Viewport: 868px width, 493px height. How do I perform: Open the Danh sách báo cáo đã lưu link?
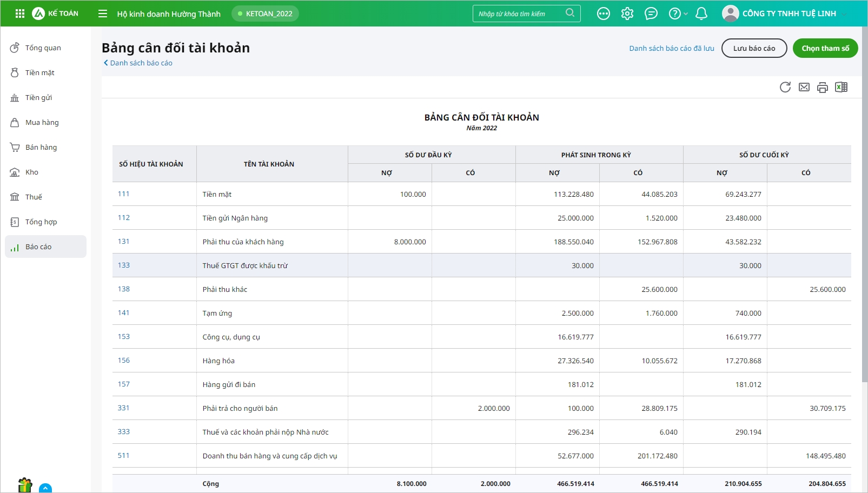(671, 48)
